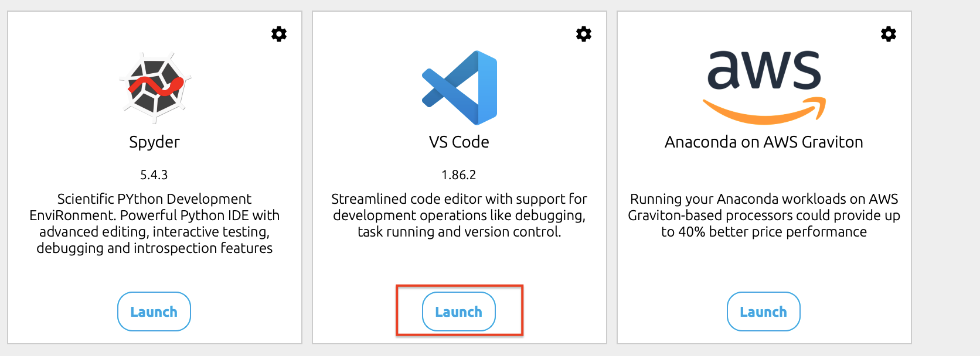Open the Spyder tile settings gear
This screenshot has width=980, height=356.
click(x=279, y=34)
